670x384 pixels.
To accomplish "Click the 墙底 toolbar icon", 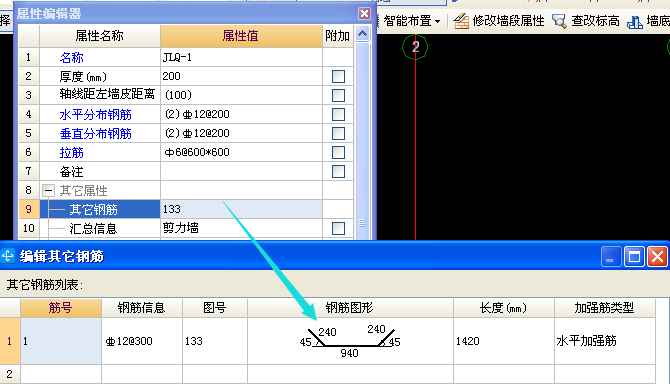I will coord(635,21).
